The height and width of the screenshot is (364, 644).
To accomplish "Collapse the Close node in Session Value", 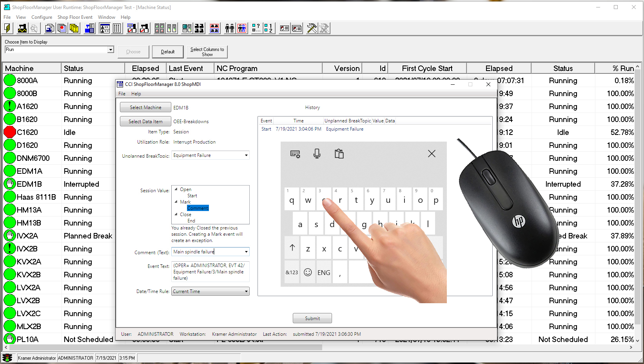I will [176, 215].
